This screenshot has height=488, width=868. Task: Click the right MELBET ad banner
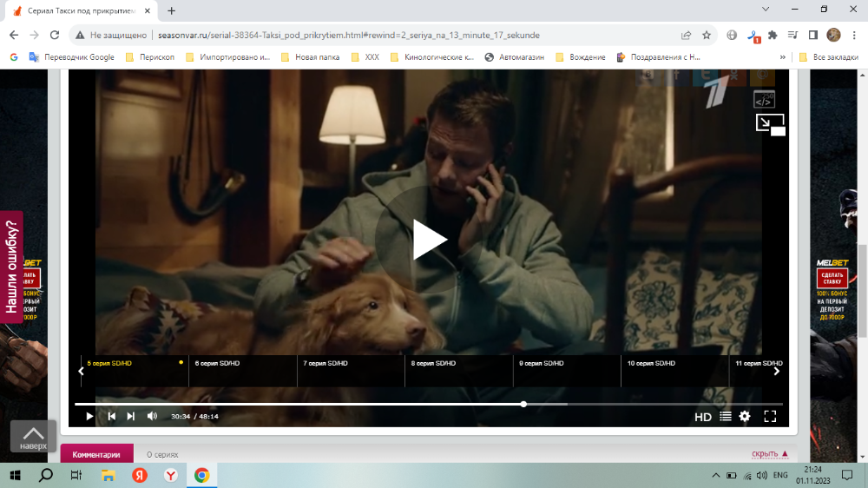tap(832, 290)
